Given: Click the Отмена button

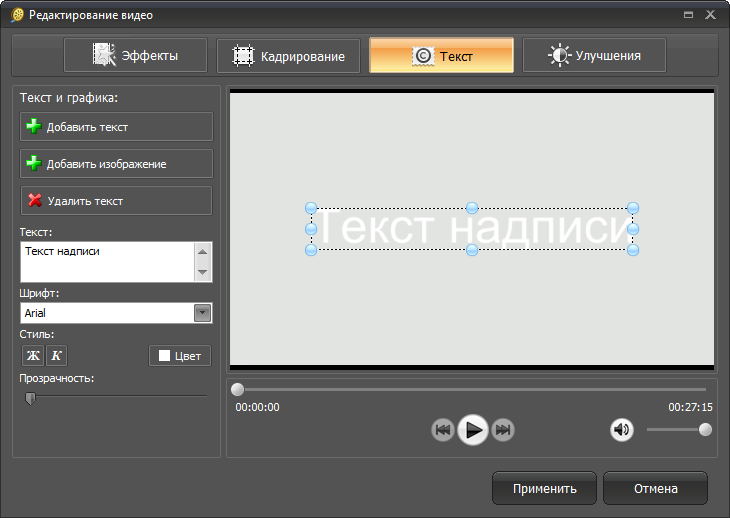Looking at the screenshot, I should coord(656,488).
